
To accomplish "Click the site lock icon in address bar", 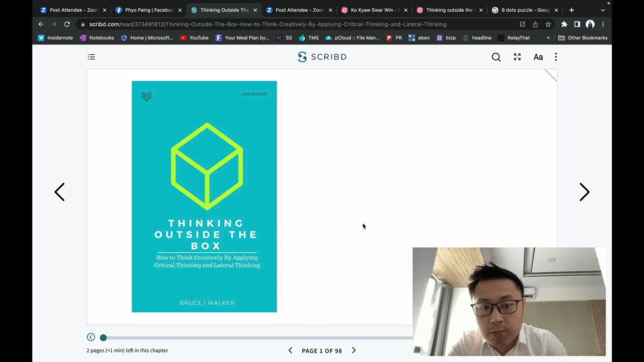I will (83, 25).
